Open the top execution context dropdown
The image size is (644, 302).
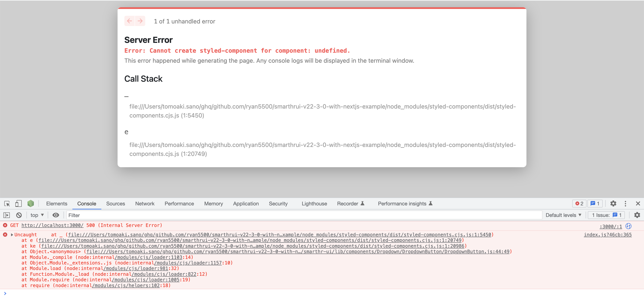(37, 215)
